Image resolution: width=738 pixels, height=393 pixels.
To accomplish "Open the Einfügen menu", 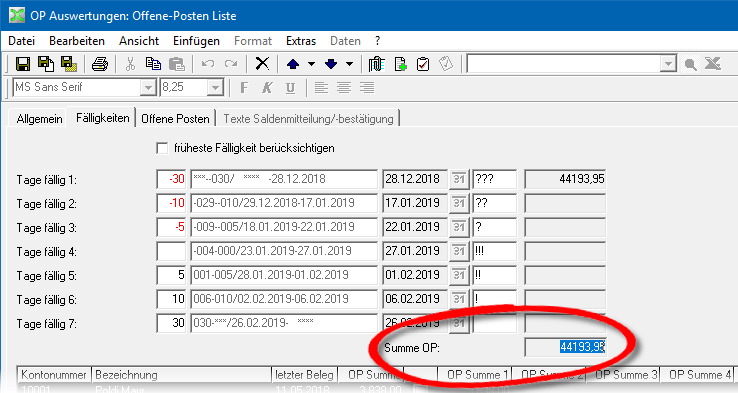I will [x=196, y=41].
